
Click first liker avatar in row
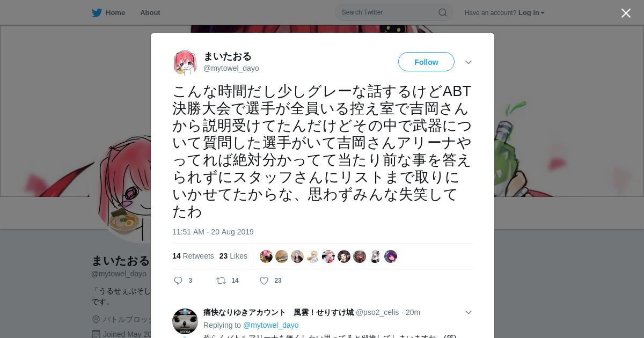click(x=266, y=256)
